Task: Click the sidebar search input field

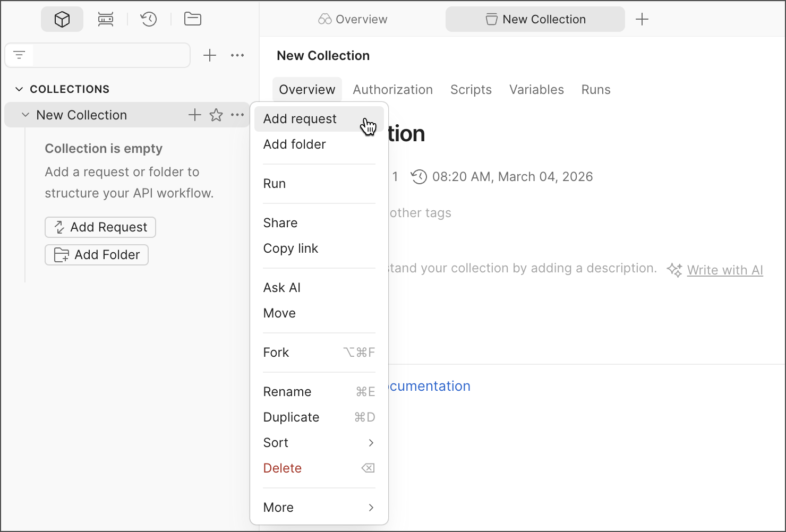Action: pyautogui.click(x=110, y=55)
